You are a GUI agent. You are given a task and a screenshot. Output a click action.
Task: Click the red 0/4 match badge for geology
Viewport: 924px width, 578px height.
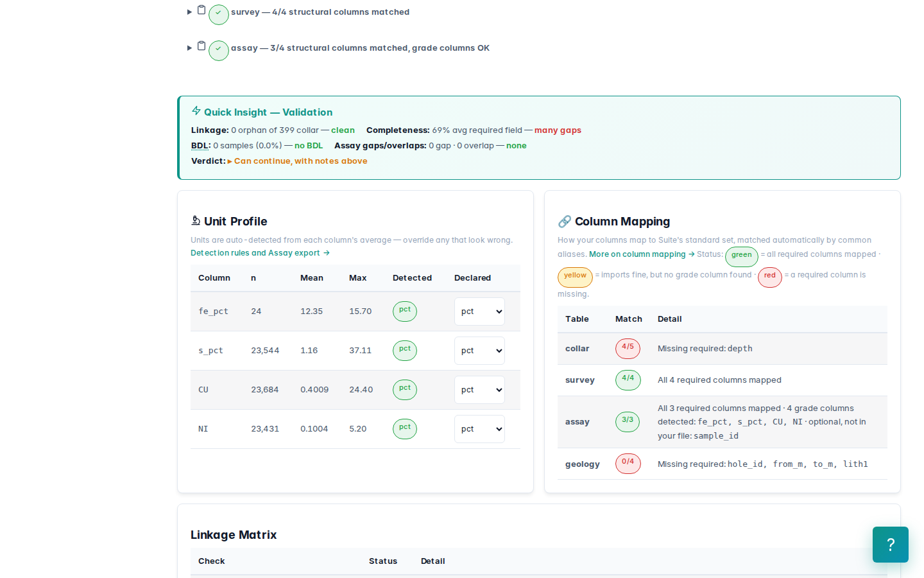coord(628,464)
